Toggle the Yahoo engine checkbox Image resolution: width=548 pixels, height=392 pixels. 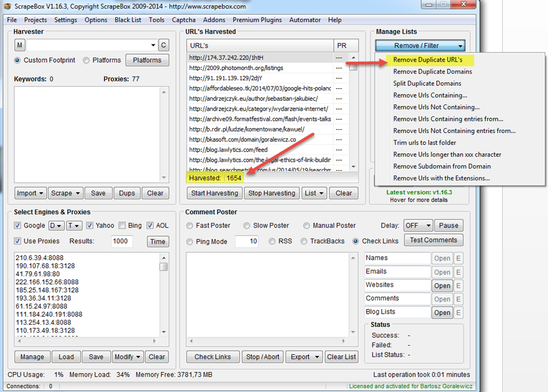[x=89, y=225]
